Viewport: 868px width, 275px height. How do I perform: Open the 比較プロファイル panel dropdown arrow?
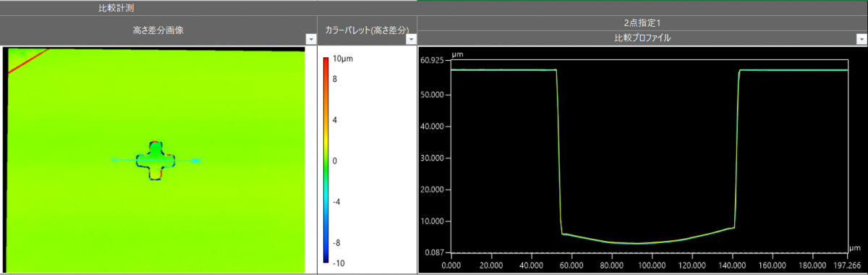click(x=861, y=39)
